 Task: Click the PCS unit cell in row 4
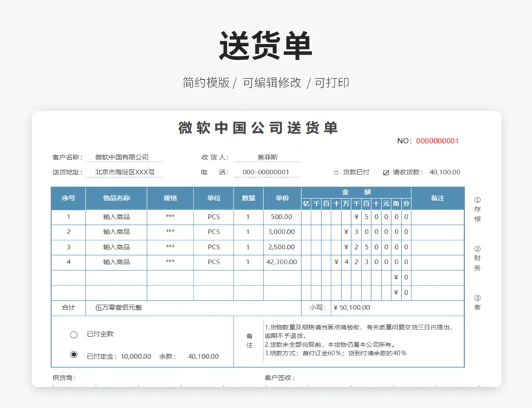[x=213, y=262]
